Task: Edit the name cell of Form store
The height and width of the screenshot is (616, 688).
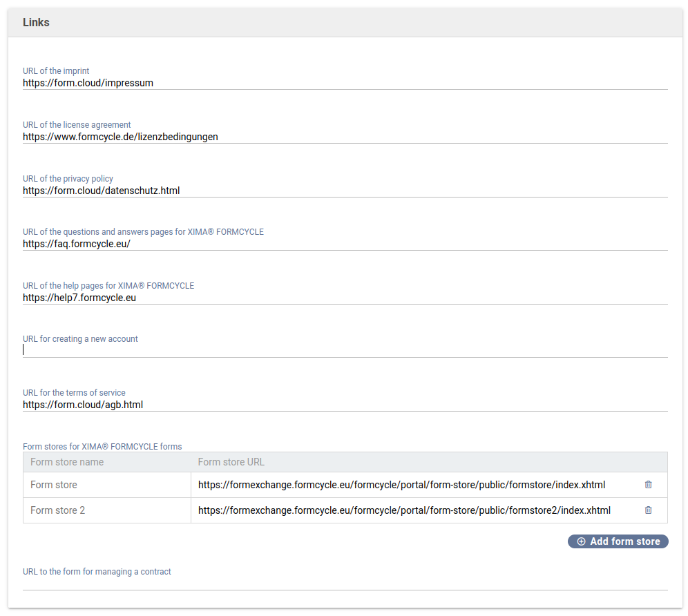Action: click(x=106, y=485)
